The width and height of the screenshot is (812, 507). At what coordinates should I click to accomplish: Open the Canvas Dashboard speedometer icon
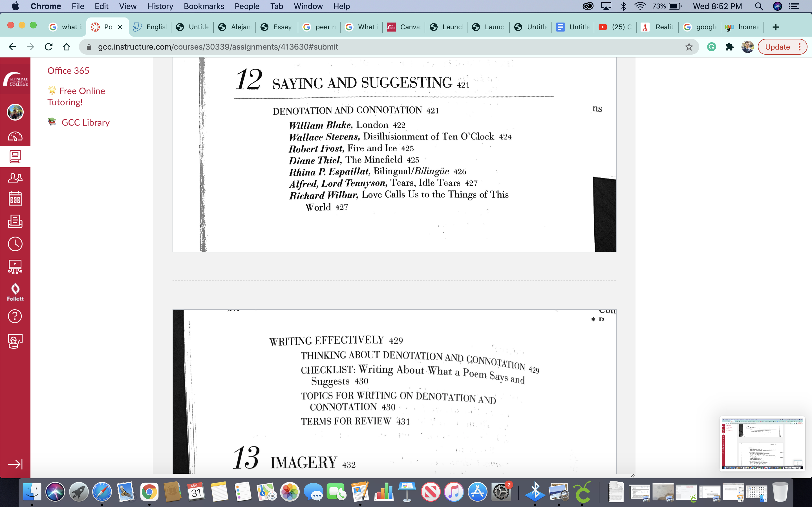coord(15,137)
